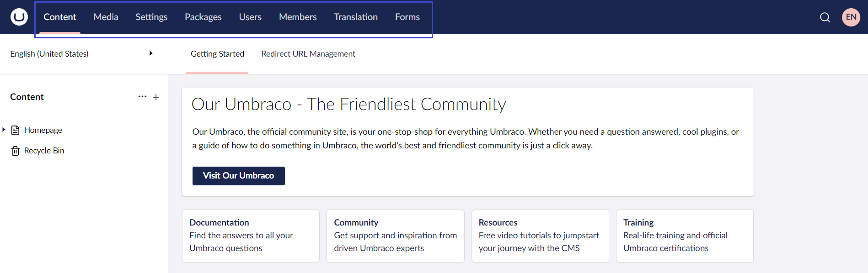Switch to the Media section
The height and width of the screenshot is (273, 868).
click(106, 17)
